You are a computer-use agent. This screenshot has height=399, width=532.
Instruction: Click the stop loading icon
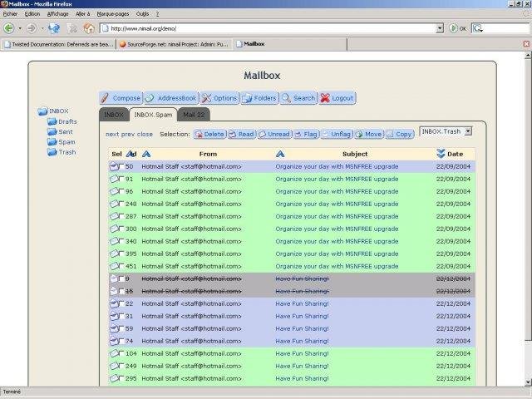pos(72,29)
